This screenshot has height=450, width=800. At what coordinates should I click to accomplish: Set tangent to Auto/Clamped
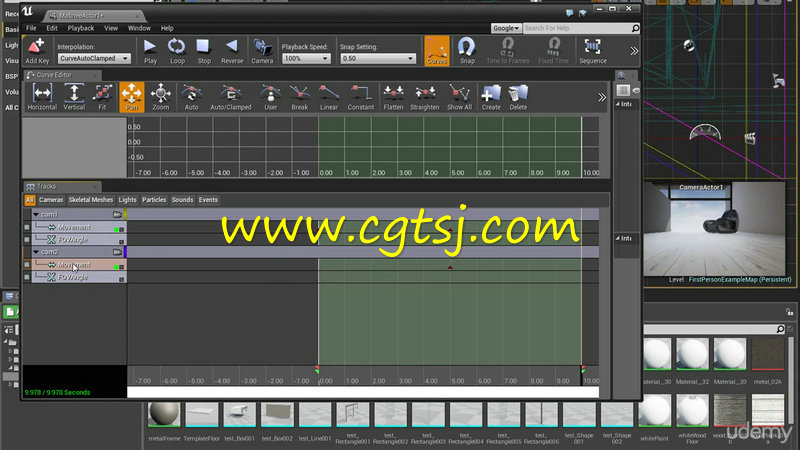click(231, 97)
